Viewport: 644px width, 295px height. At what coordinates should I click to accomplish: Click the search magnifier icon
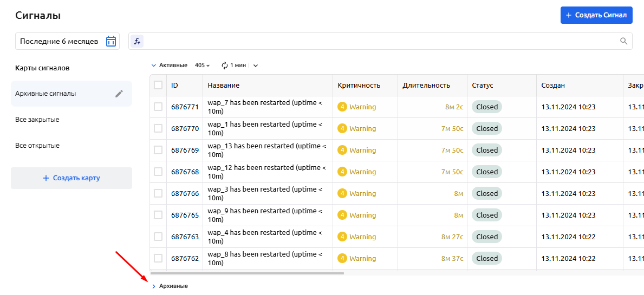(x=624, y=41)
